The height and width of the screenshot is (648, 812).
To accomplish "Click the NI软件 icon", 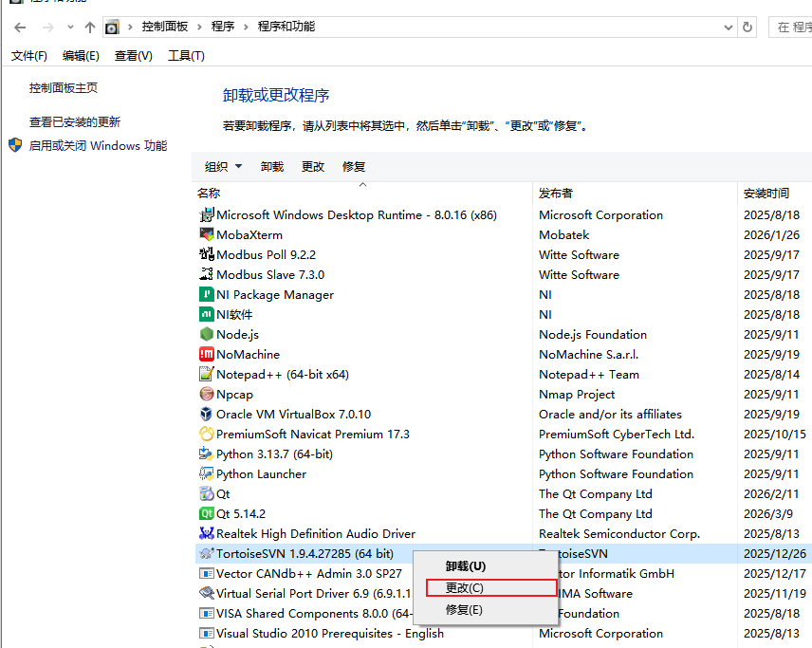I will 207,314.
